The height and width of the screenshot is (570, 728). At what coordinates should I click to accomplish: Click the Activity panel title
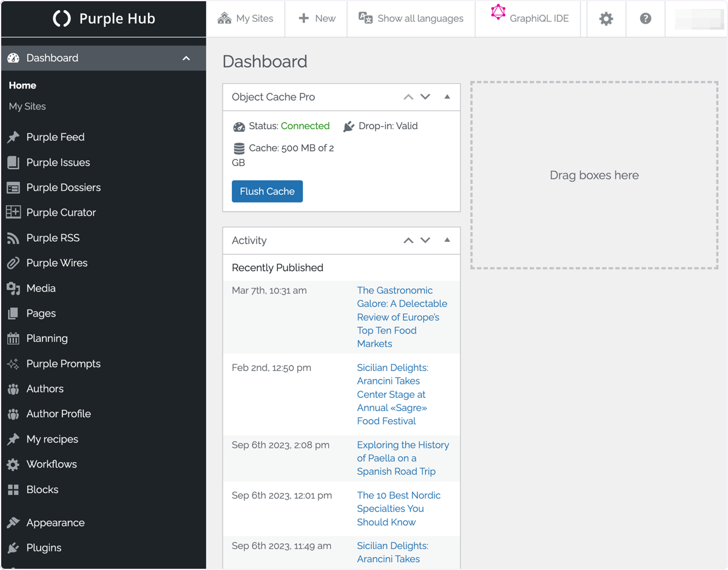(x=249, y=241)
